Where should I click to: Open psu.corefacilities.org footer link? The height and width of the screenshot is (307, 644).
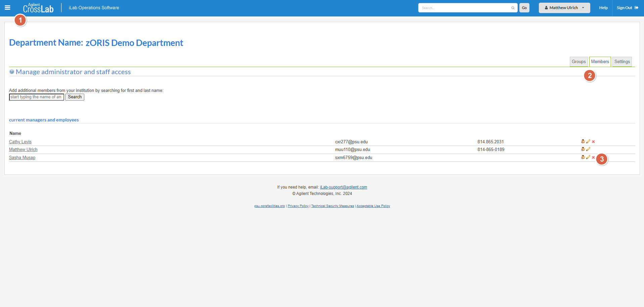pyautogui.click(x=269, y=206)
